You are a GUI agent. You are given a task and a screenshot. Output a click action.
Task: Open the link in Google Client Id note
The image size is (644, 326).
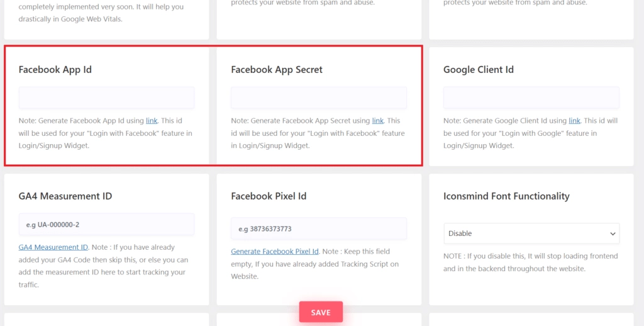[x=574, y=120]
